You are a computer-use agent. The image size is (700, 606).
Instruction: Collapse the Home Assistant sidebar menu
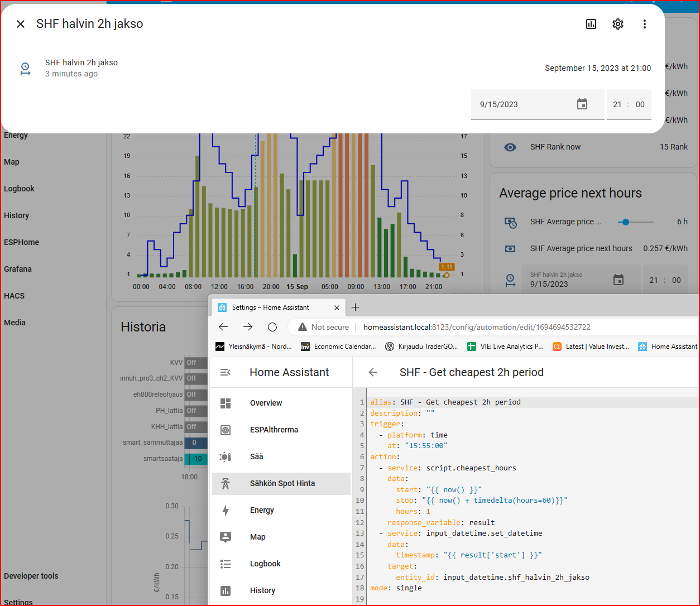(x=226, y=372)
